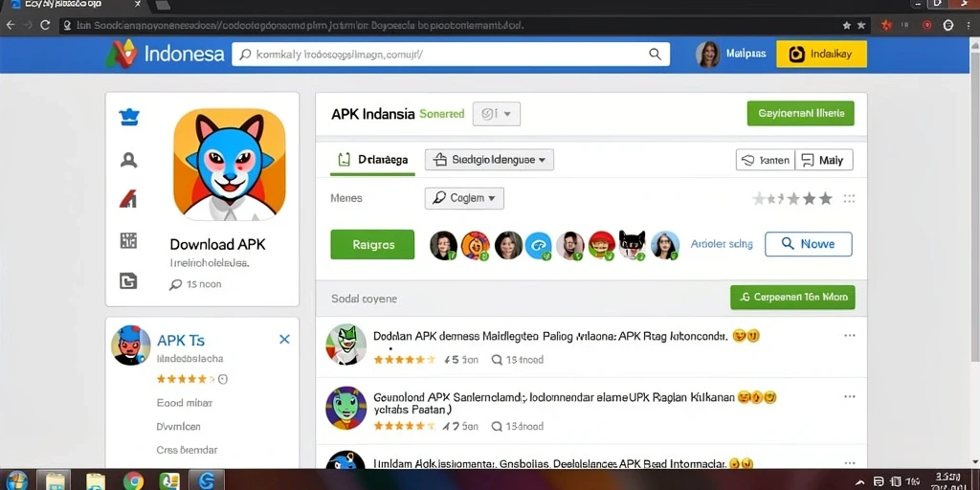
Task: Click the green Cerpeenen 16n Moro button
Action: pyautogui.click(x=792, y=298)
